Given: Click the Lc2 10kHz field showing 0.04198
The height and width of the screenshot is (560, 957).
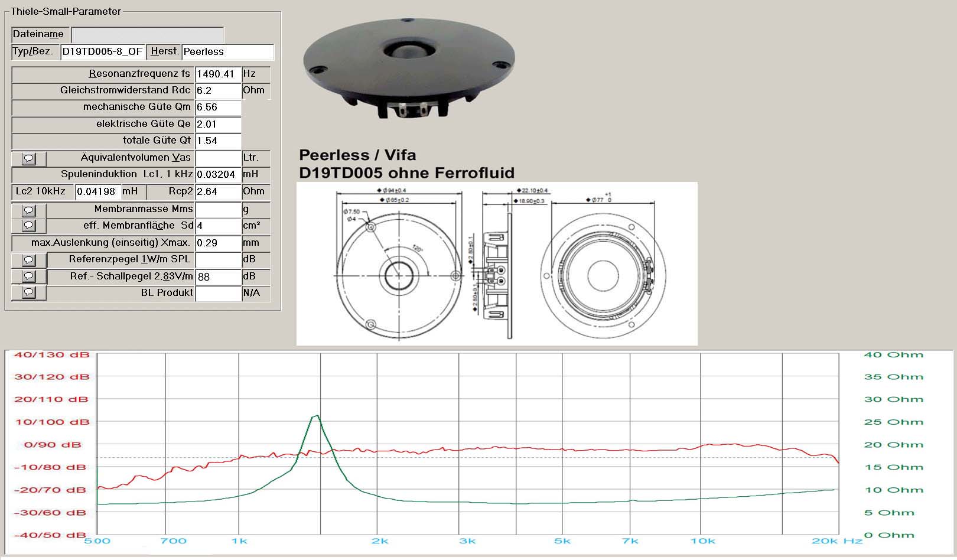Looking at the screenshot, I should [98, 192].
